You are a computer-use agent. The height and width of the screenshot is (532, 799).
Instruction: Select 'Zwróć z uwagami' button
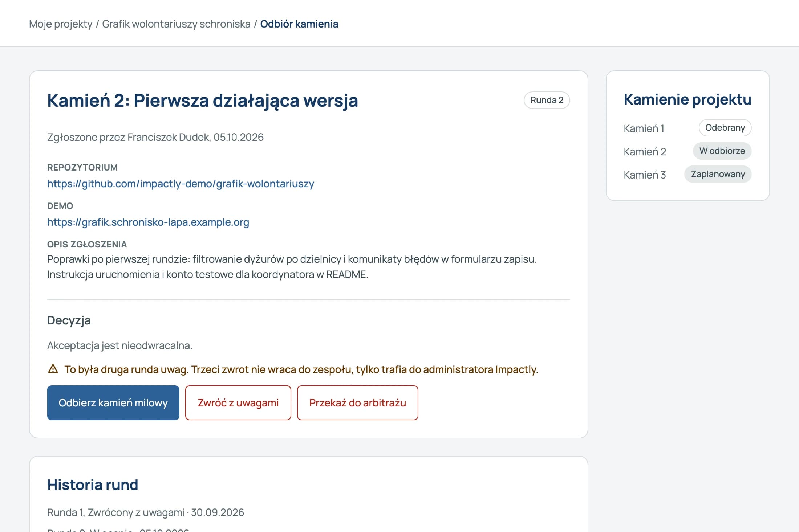click(x=238, y=403)
